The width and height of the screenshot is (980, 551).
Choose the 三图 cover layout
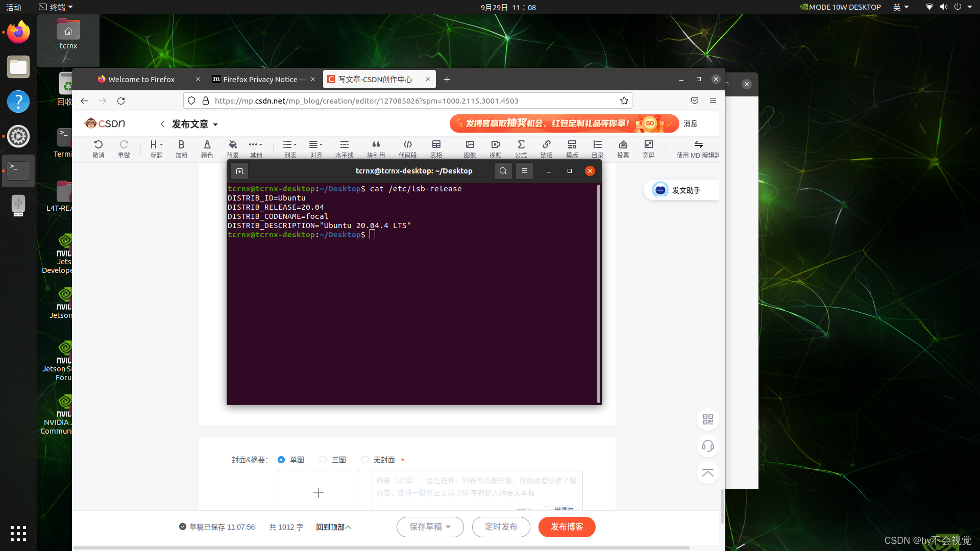tap(323, 460)
